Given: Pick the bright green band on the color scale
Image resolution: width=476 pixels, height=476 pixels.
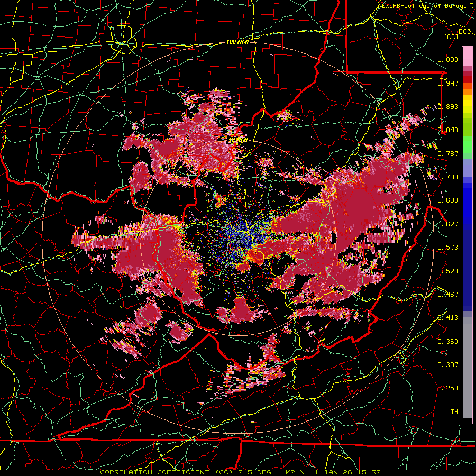Looking at the screenshot, I should (x=467, y=144).
